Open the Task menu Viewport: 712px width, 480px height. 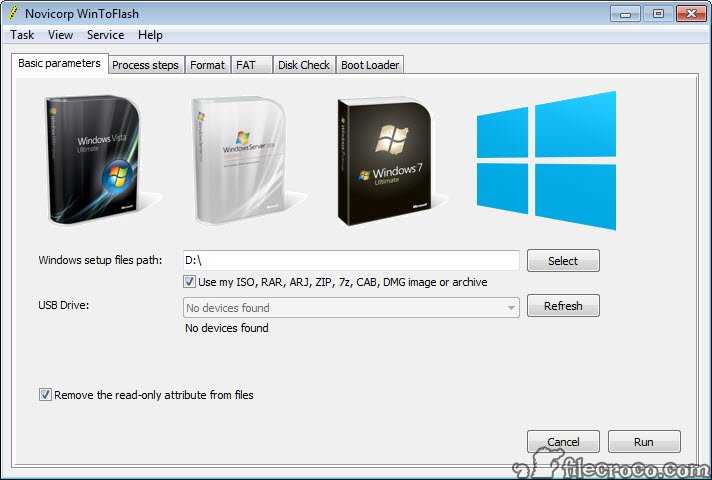[x=22, y=35]
